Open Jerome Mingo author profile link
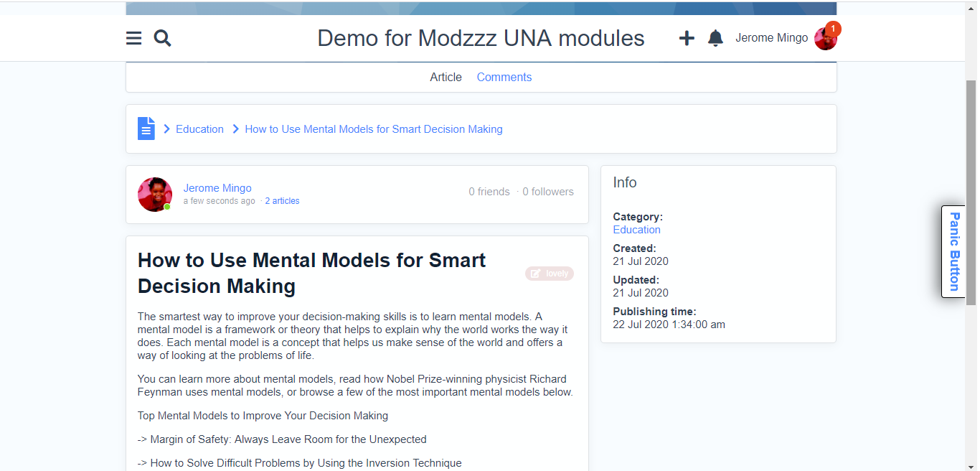Viewport: 980px width, 471px height. 217,188
